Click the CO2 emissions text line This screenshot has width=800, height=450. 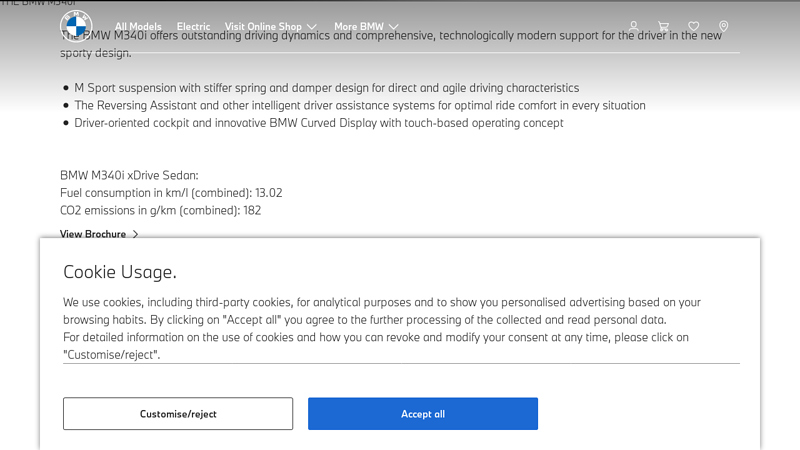click(160, 210)
